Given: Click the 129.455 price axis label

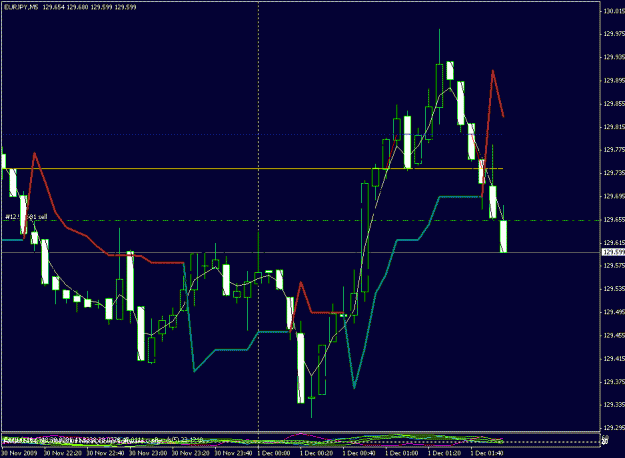Looking at the screenshot, I should click(x=614, y=335).
